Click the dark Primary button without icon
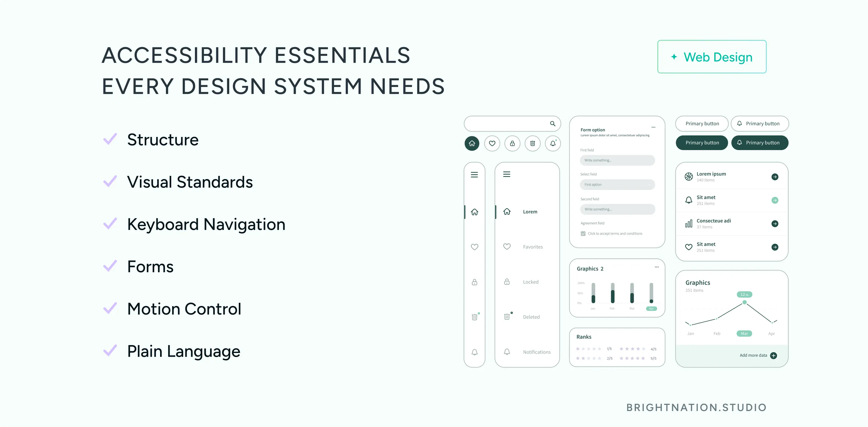The width and height of the screenshot is (868, 427). pyautogui.click(x=702, y=143)
